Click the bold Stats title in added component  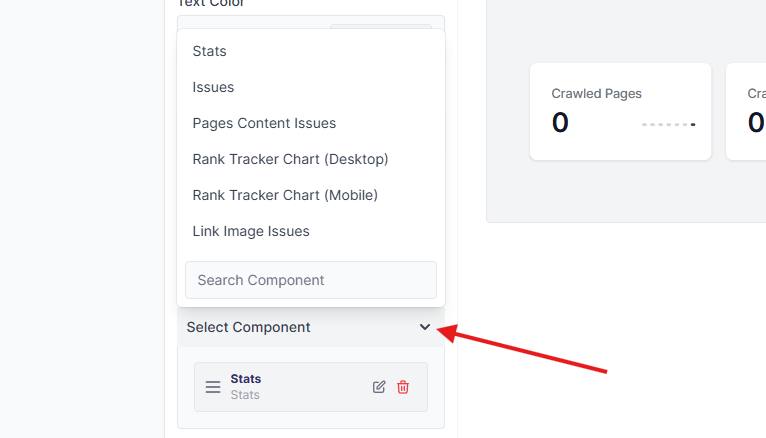(x=245, y=379)
